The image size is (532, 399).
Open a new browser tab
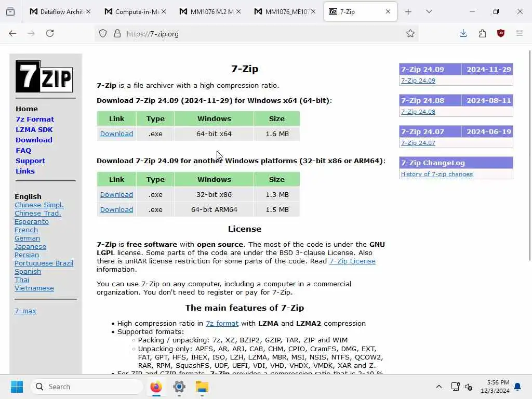tap(408, 12)
